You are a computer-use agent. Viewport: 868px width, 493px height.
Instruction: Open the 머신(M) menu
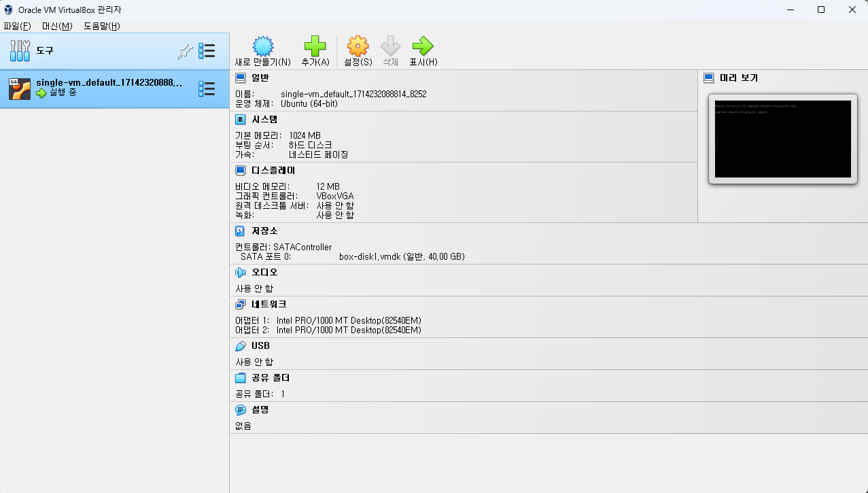click(57, 26)
